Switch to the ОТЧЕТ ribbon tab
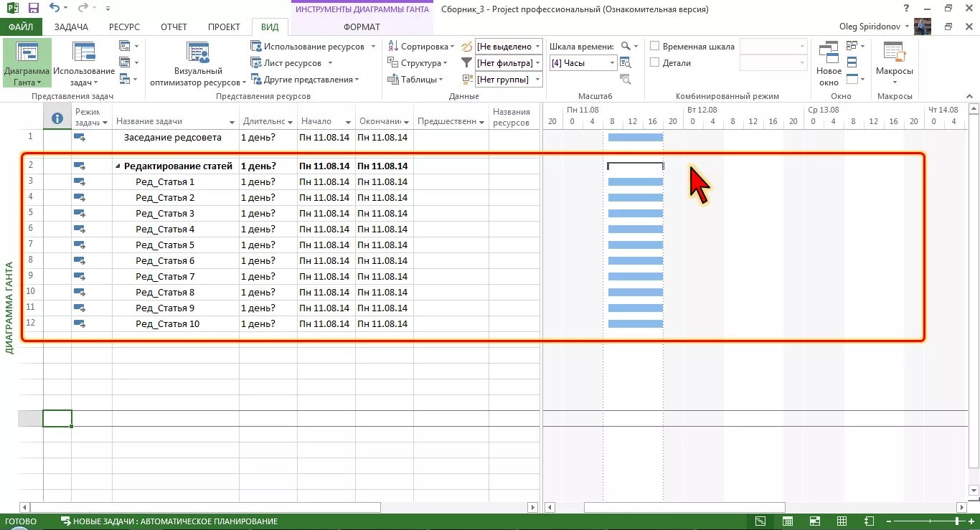Image resolution: width=980 pixels, height=530 pixels. point(174,27)
